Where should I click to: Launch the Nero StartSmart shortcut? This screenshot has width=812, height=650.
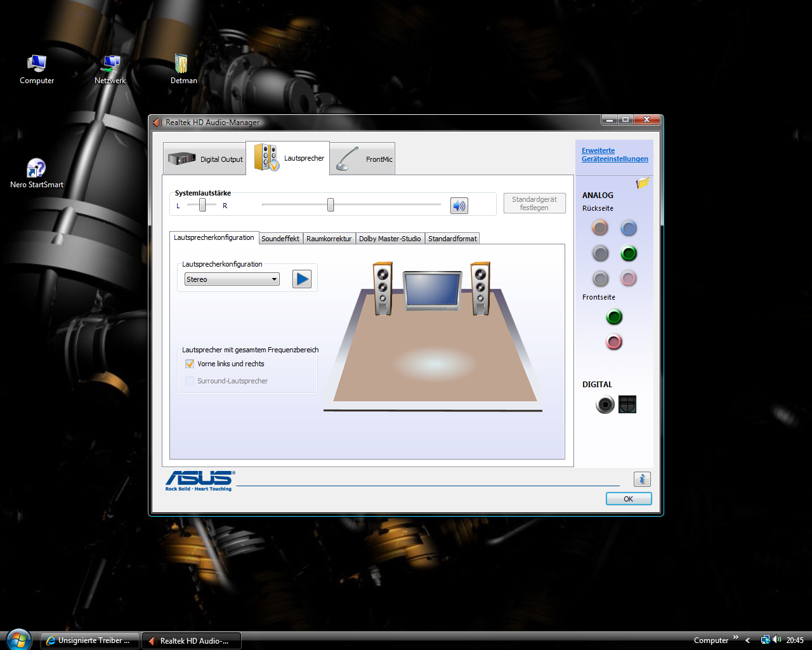coord(37,173)
